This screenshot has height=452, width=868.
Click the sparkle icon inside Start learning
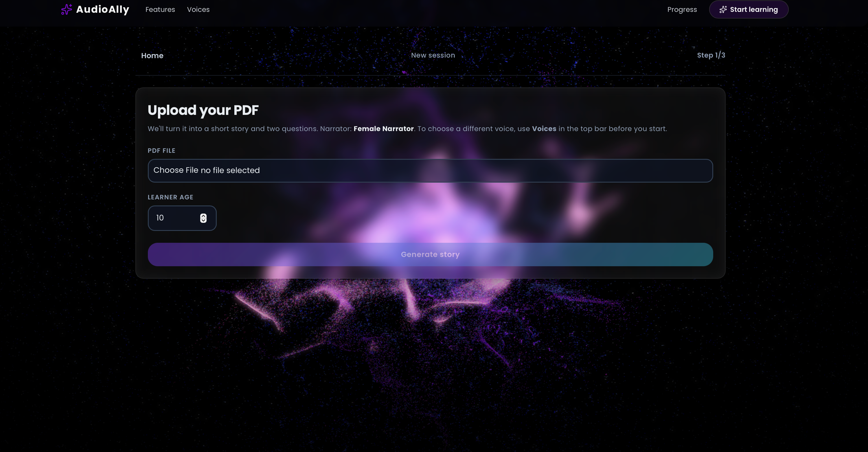click(723, 10)
